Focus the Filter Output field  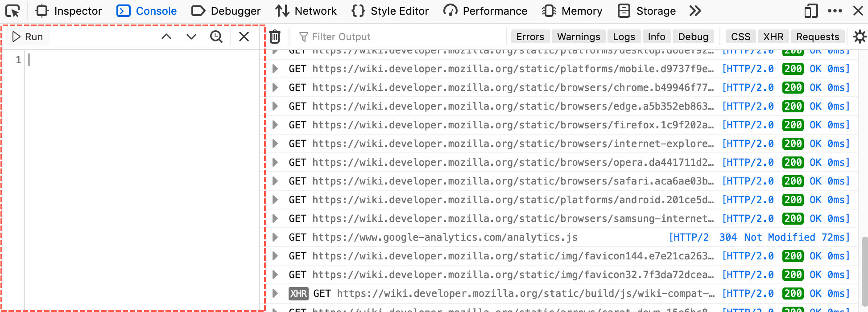point(401,37)
